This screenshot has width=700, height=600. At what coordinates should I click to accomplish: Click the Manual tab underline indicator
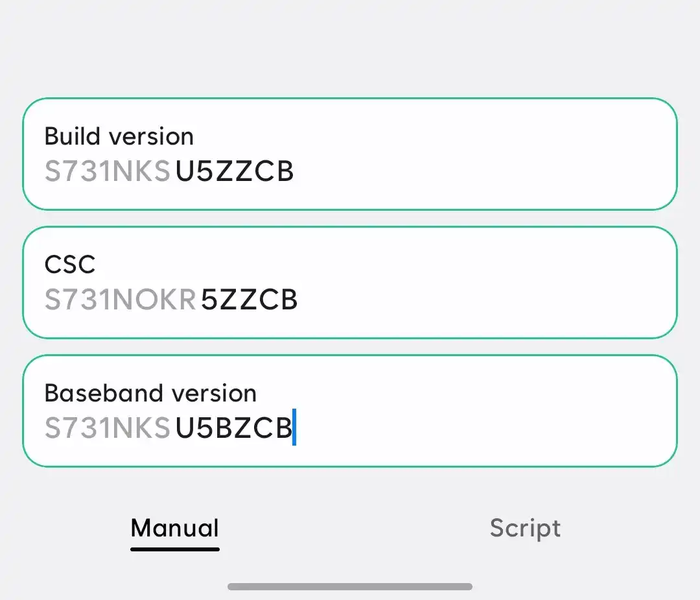[174, 549]
